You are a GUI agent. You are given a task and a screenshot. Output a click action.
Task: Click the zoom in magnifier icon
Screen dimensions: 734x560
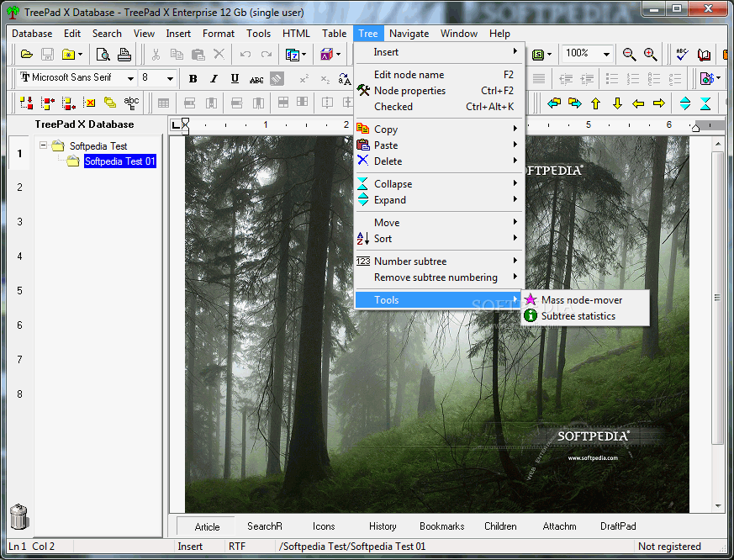point(651,55)
